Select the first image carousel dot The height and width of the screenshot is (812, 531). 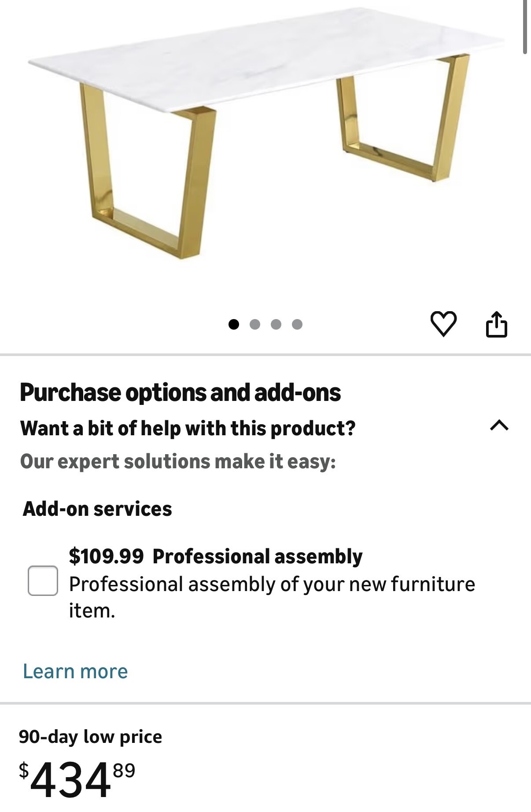point(234,324)
